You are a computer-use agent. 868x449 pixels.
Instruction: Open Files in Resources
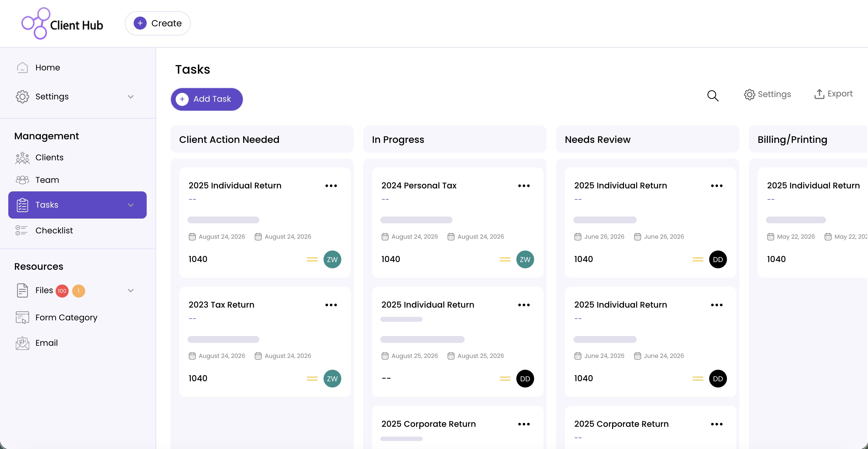click(x=44, y=290)
